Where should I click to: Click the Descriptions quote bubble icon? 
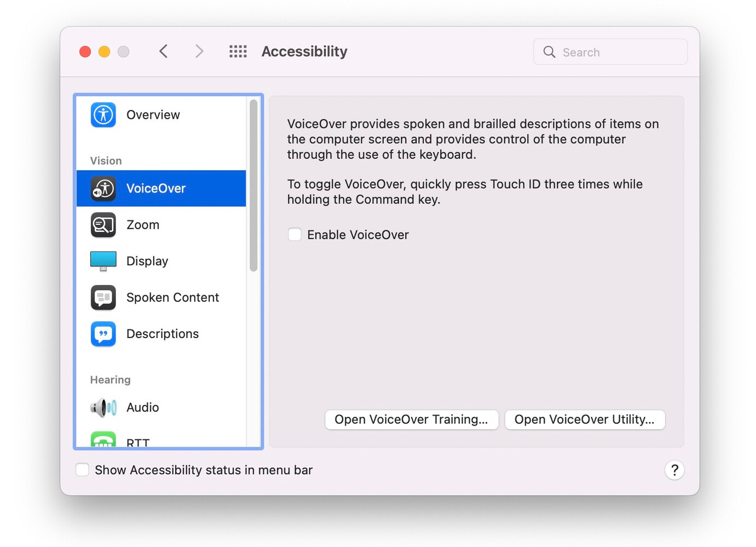tap(103, 334)
